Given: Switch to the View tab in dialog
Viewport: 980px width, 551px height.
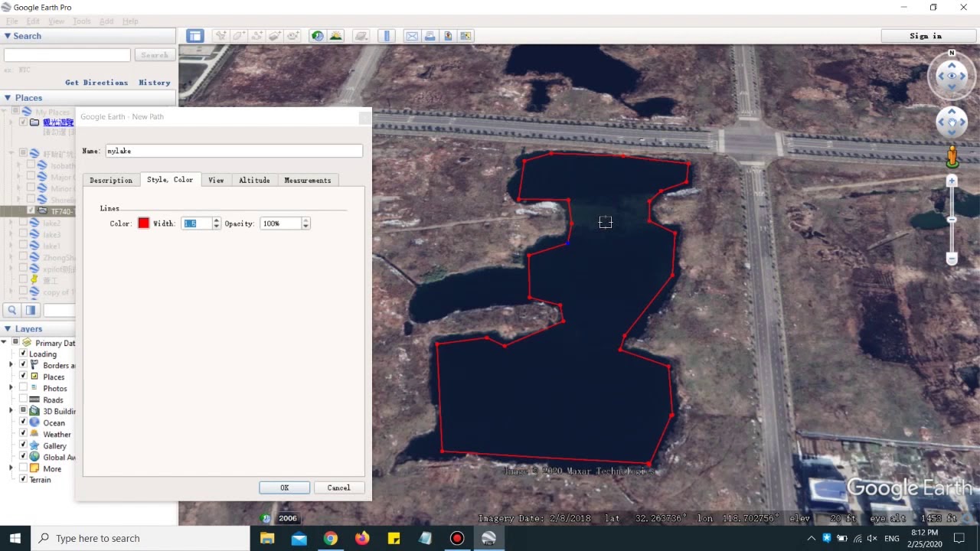Looking at the screenshot, I should [x=216, y=180].
